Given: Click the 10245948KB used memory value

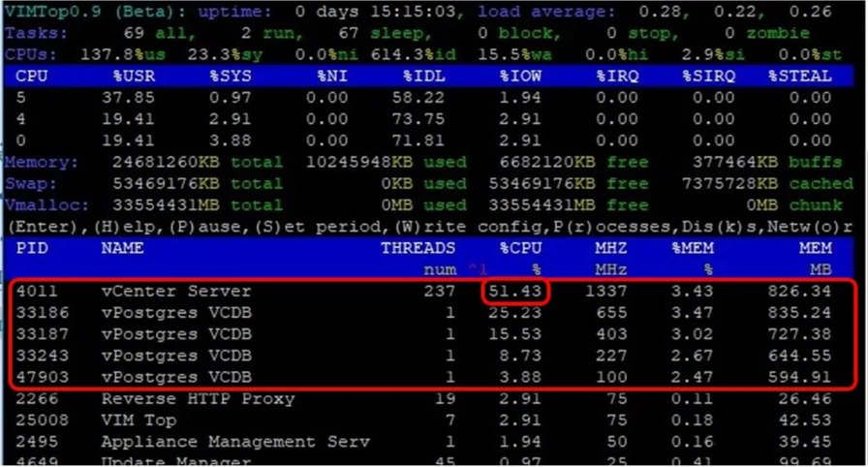Looking at the screenshot, I should pos(359,162).
